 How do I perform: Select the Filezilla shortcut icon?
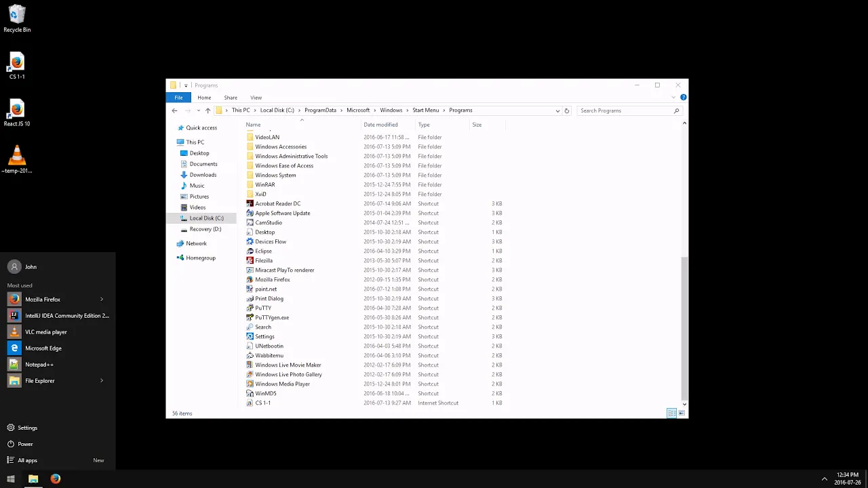tap(250, 260)
